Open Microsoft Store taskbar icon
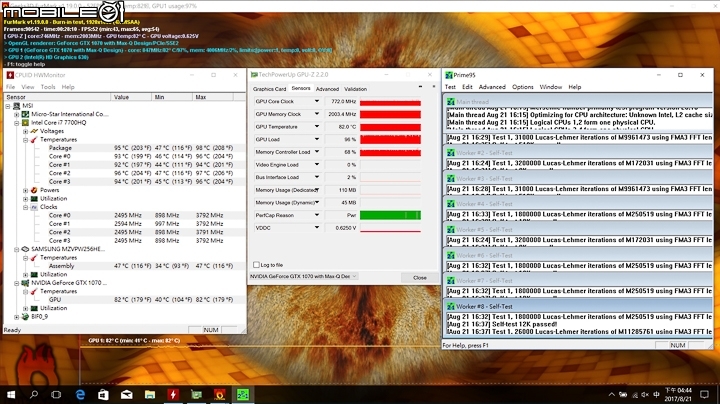This screenshot has width=720, height=404. 103,394
